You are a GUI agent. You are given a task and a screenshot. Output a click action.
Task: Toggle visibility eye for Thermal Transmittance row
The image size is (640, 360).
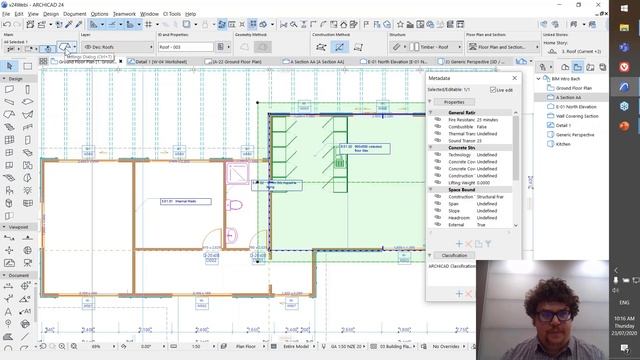[438, 133]
